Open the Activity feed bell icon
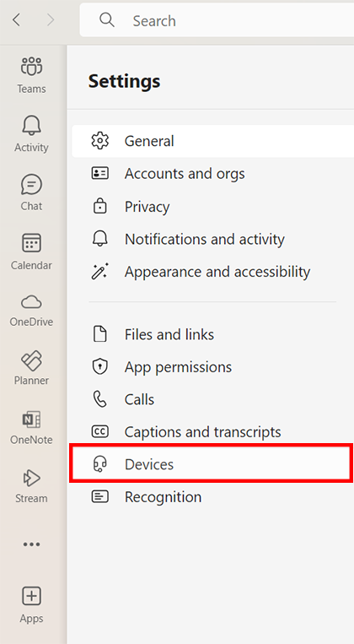Image resolution: width=354 pixels, height=644 pixels. (x=31, y=125)
